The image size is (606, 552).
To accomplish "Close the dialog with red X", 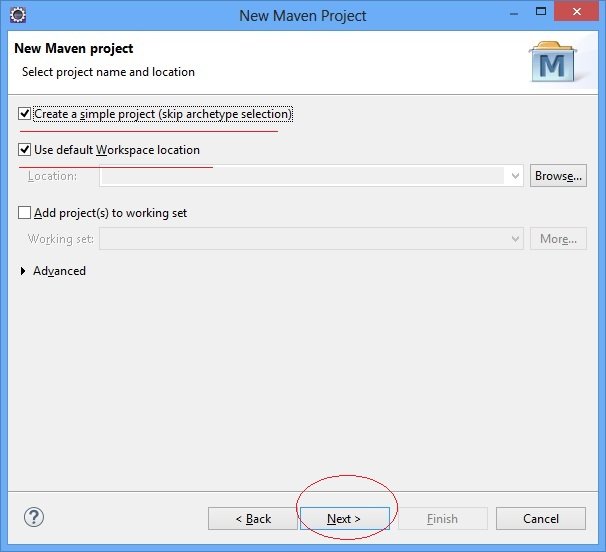I will point(576,12).
